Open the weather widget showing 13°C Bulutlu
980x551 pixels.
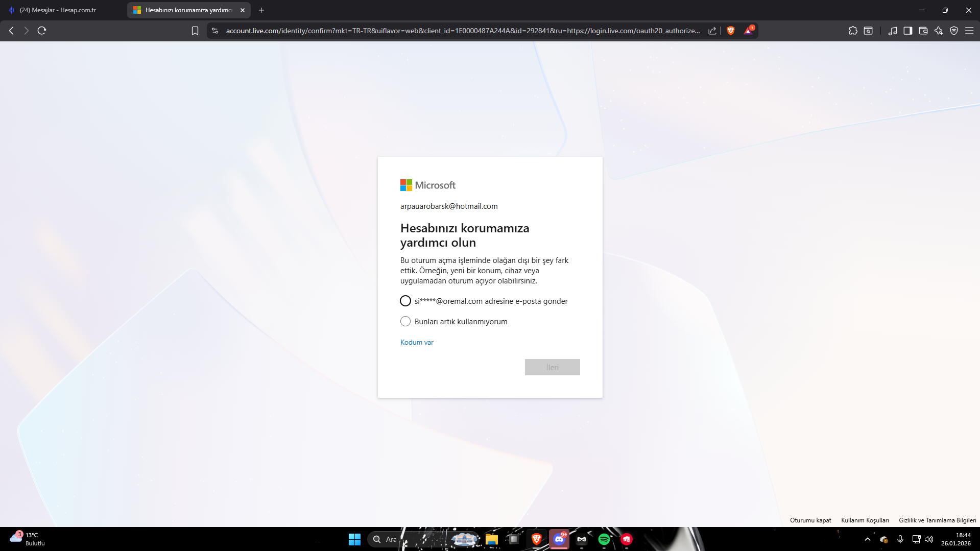tap(27, 539)
